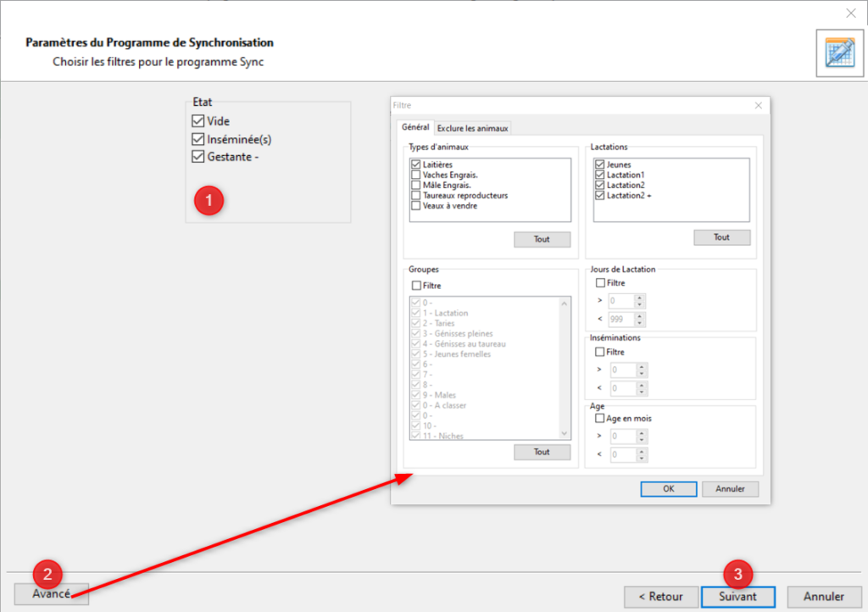This screenshot has width=868, height=612.
Task: Uncheck the Gestante checkbox
Action: pos(198,157)
